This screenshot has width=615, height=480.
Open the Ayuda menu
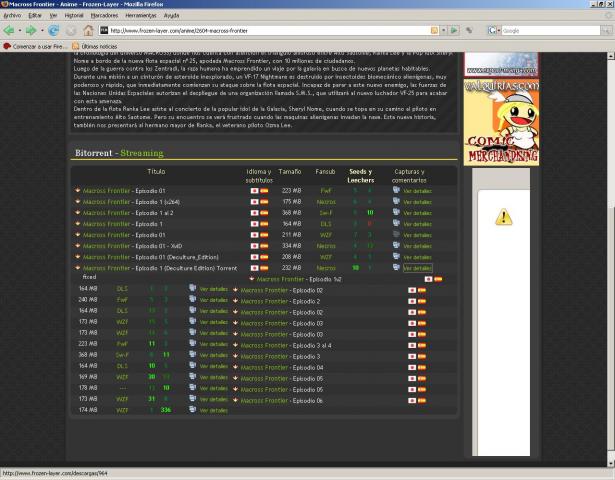click(171, 15)
